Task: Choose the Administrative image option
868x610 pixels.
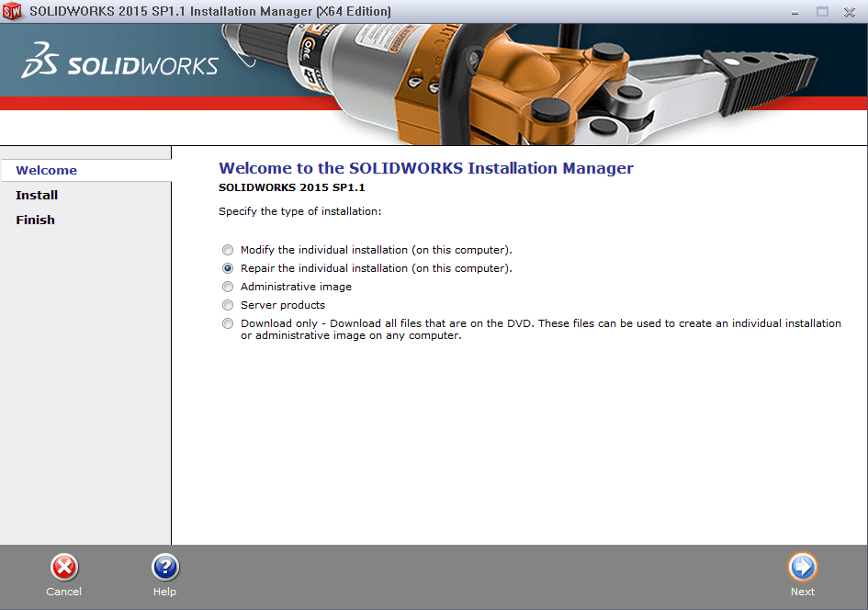Action: click(x=227, y=286)
